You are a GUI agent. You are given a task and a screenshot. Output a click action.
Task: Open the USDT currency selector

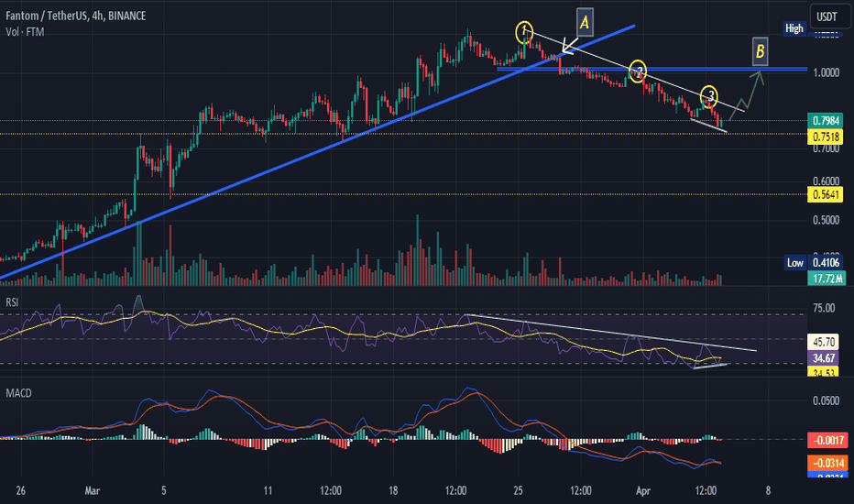click(827, 16)
